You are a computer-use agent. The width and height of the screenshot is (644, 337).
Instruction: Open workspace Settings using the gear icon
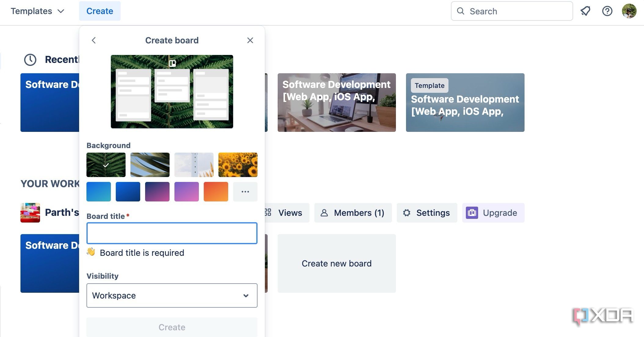click(x=407, y=213)
